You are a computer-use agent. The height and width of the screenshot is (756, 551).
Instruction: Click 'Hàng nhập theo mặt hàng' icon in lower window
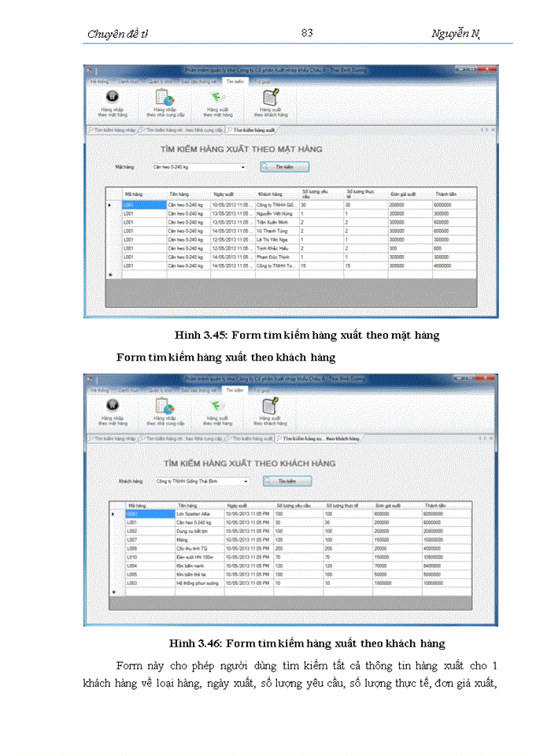113,405
